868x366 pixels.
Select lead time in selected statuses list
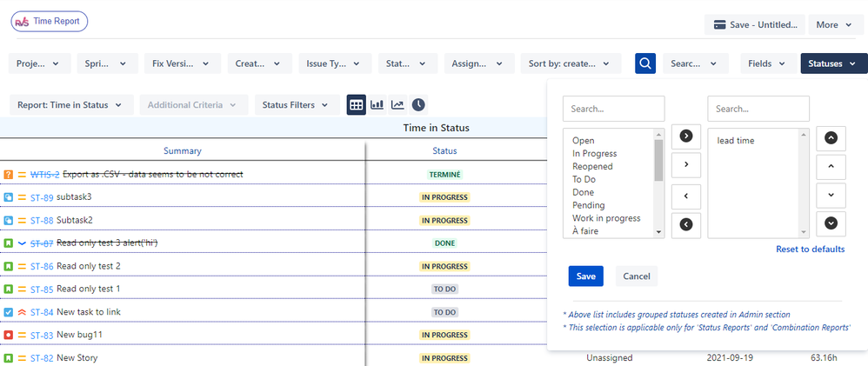(736, 141)
